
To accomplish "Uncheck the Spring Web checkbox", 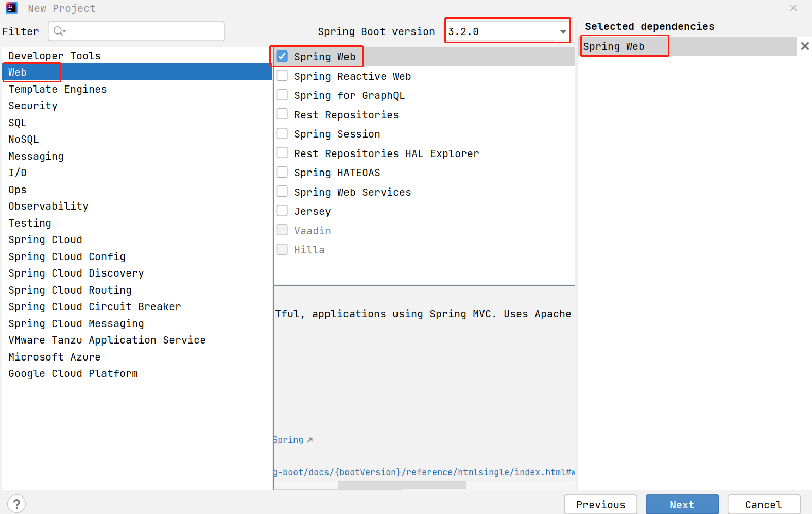I will pos(282,56).
